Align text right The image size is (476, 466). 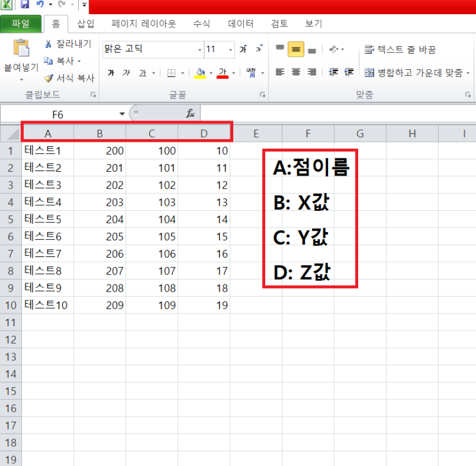(x=312, y=72)
